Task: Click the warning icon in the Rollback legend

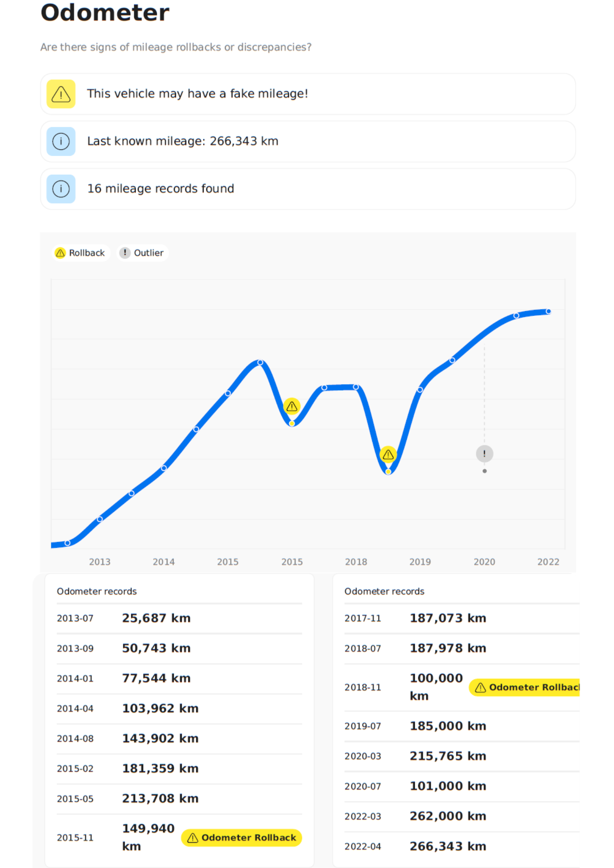Action: pos(60,253)
